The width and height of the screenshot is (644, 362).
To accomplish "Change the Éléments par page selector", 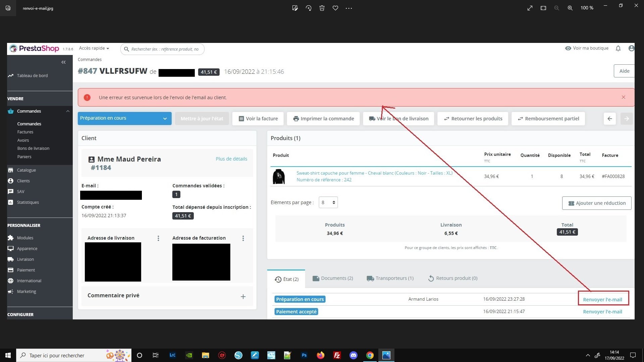I will point(328,202).
